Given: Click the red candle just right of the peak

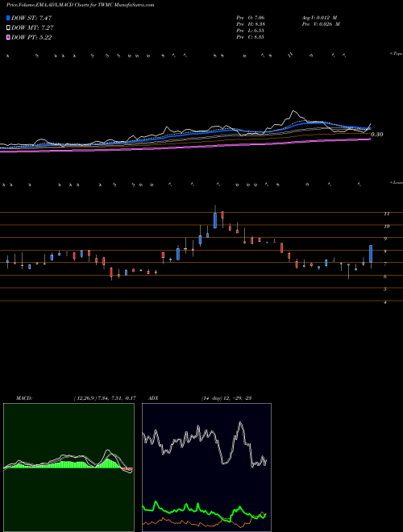Looking at the screenshot, I should coord(222,214).
